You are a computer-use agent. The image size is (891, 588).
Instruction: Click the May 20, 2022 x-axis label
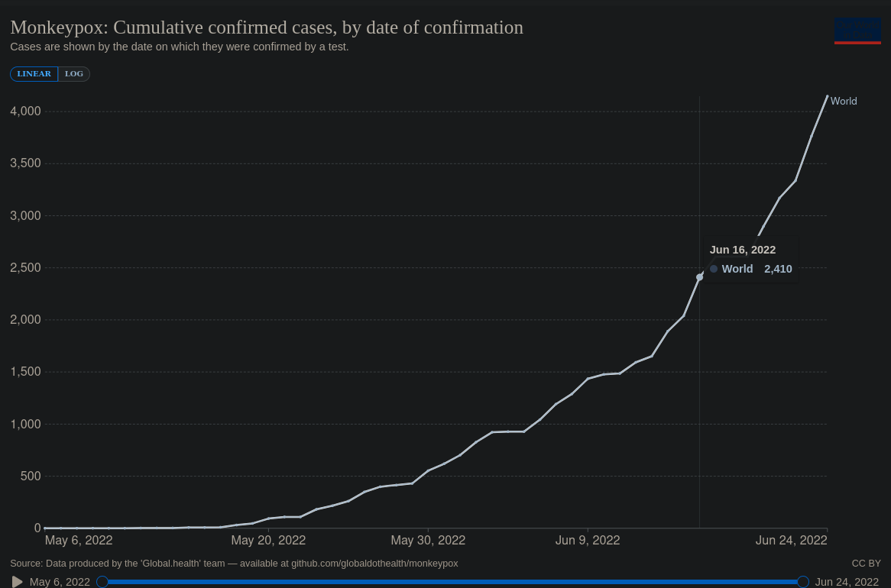click(268, 541)
